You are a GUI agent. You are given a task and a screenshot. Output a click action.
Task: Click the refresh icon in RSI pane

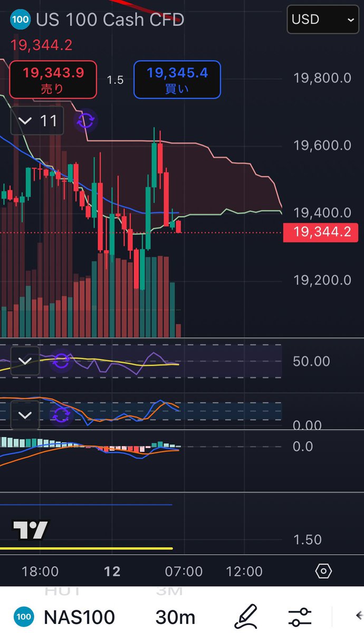[62, 361]
